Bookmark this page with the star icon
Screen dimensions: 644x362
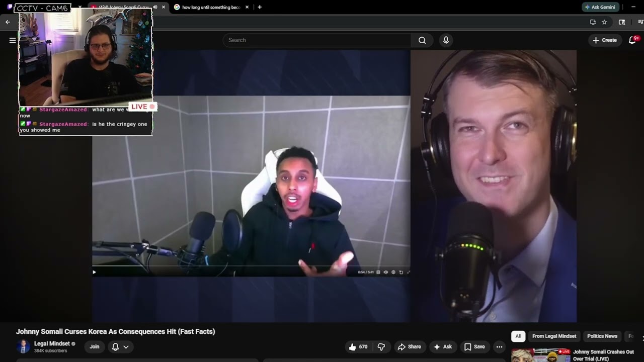(604, 22)
